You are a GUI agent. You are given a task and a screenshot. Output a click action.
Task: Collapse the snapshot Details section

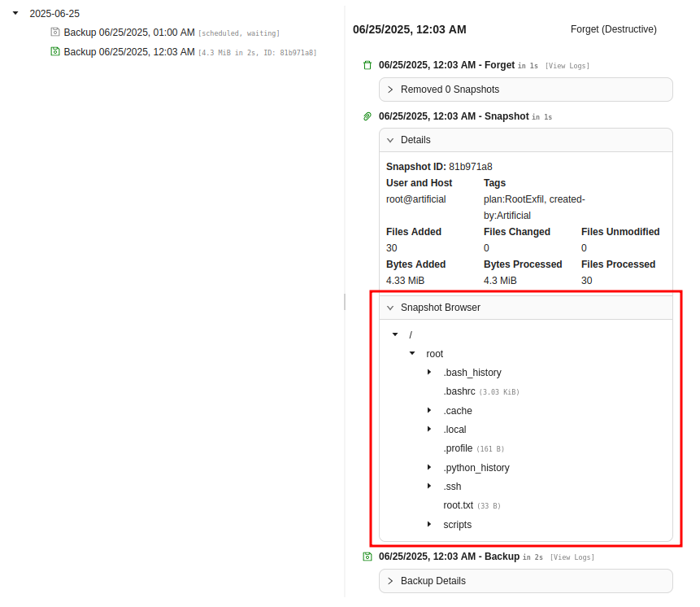390,140
